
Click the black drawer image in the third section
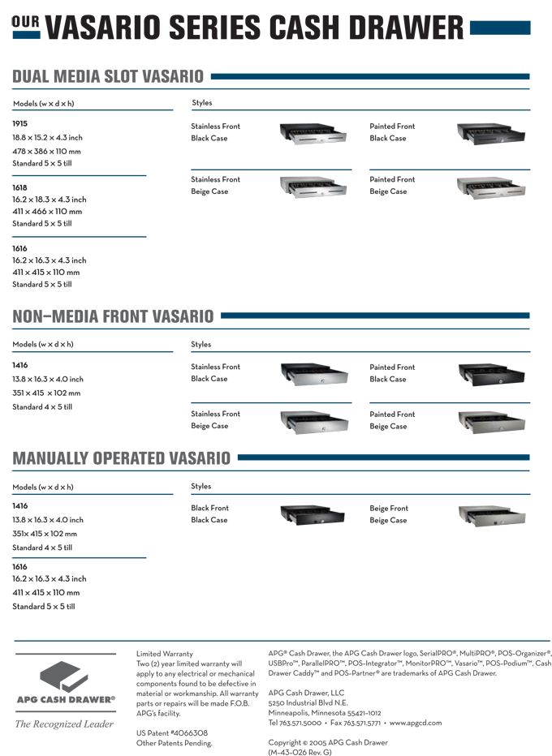coord(310,515)
